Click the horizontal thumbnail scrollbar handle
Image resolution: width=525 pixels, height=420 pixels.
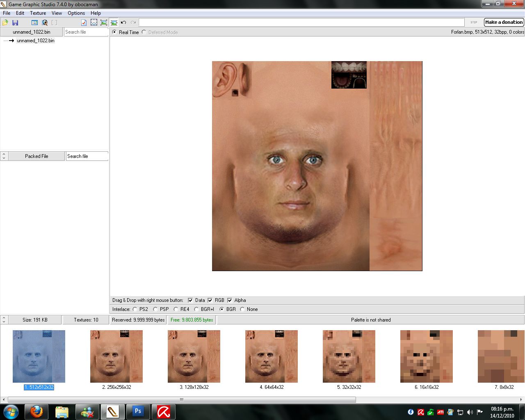[182, 399]
